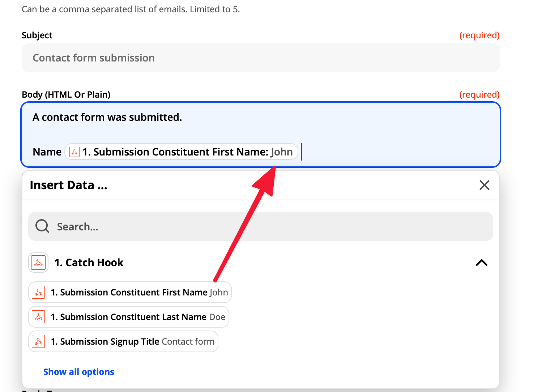Click the "Insert Data ..." panel heading

69,185
